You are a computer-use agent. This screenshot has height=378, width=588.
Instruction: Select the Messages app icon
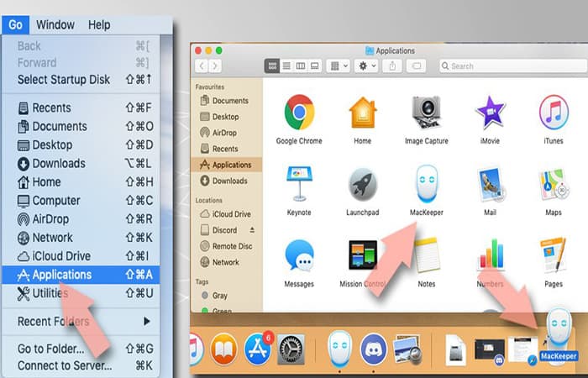[299, 255]
